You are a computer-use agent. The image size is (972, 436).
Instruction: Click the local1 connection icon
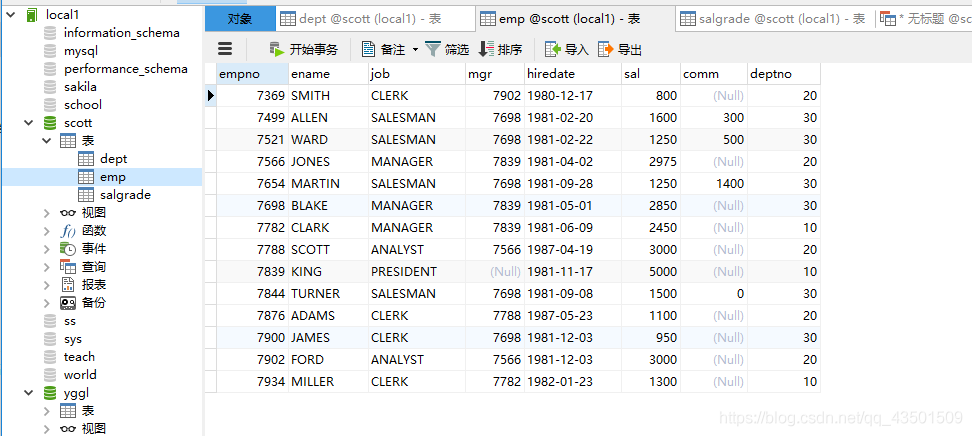click(x=32, y=15)
